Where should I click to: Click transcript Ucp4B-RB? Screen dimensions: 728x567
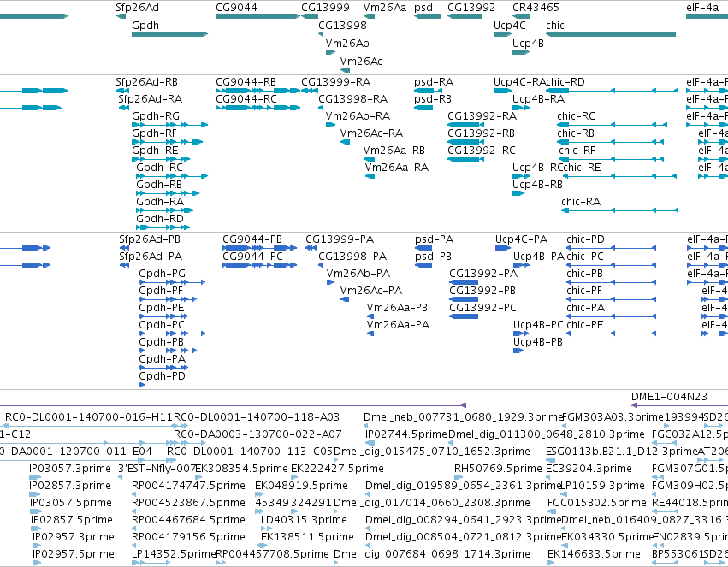(x=537, y=185)
